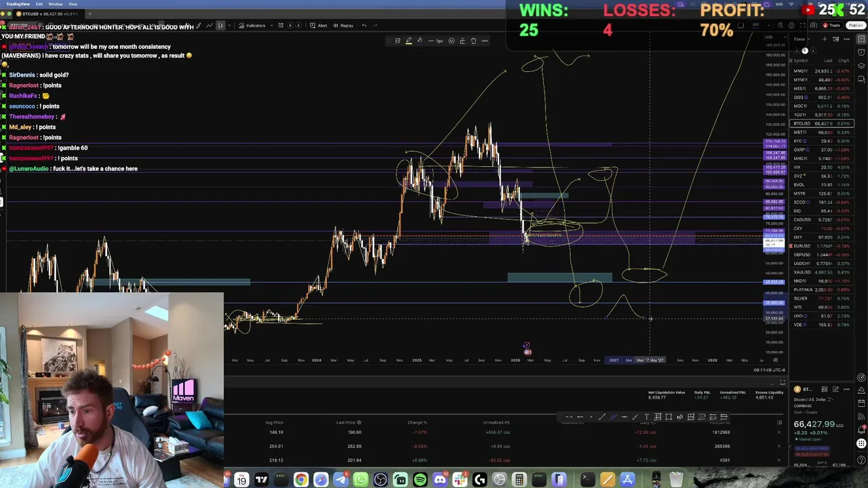Open the View menu

click(73, 4)
